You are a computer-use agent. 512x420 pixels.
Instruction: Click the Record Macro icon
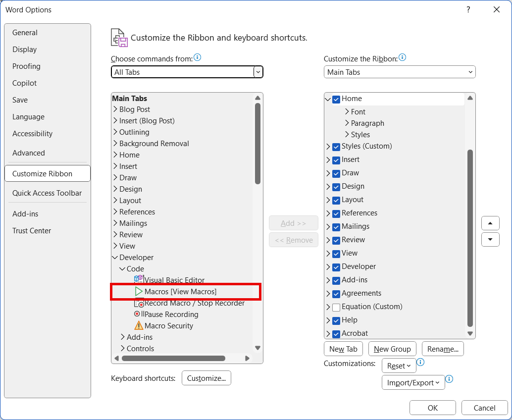(139, 303)
